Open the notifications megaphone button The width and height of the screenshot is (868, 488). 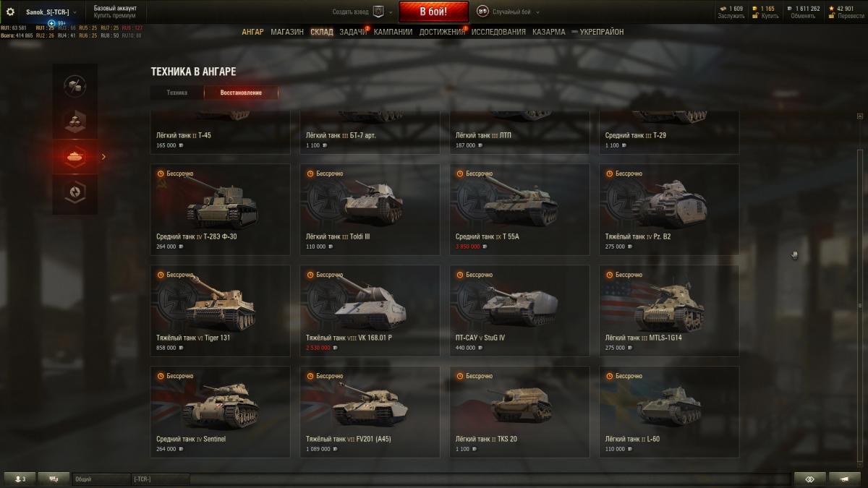[844, 479]
